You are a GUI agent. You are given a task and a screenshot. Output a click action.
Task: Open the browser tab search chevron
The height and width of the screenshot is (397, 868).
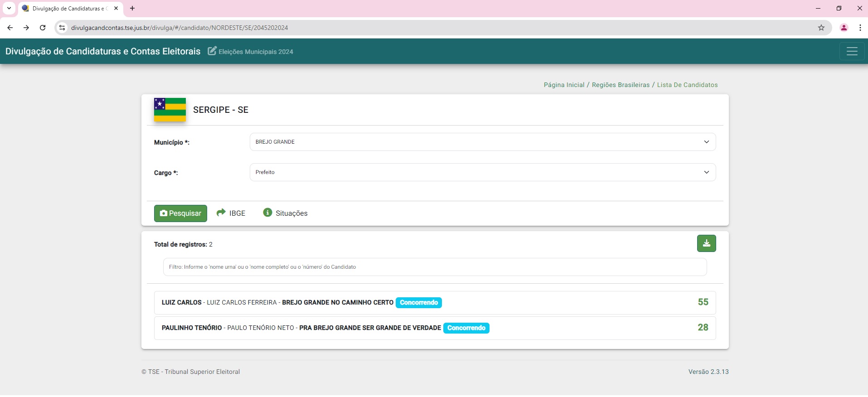[x=9, y=8]
